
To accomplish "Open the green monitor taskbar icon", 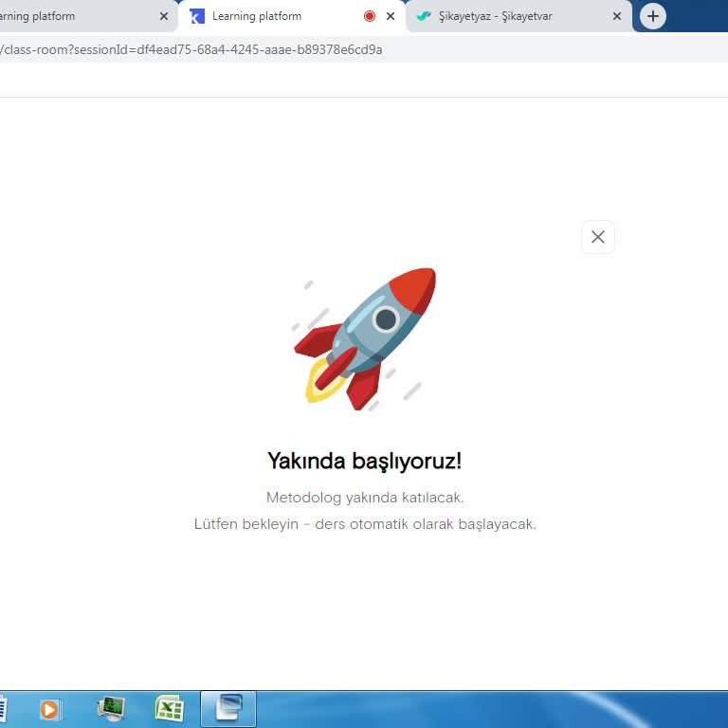I will tap(111, 709).
